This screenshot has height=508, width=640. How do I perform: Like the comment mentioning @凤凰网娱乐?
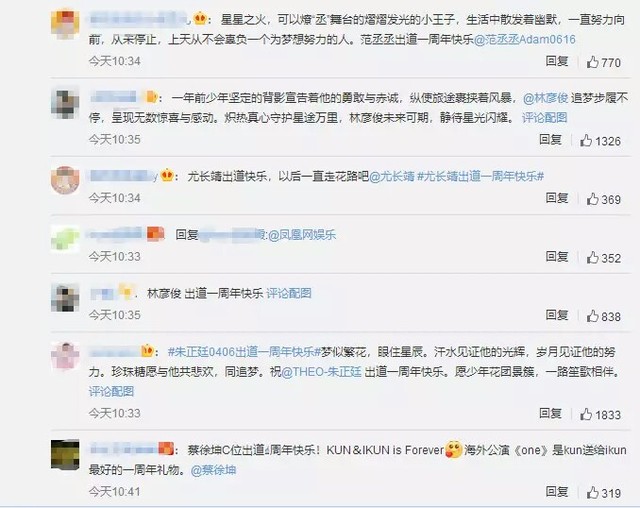603,257
